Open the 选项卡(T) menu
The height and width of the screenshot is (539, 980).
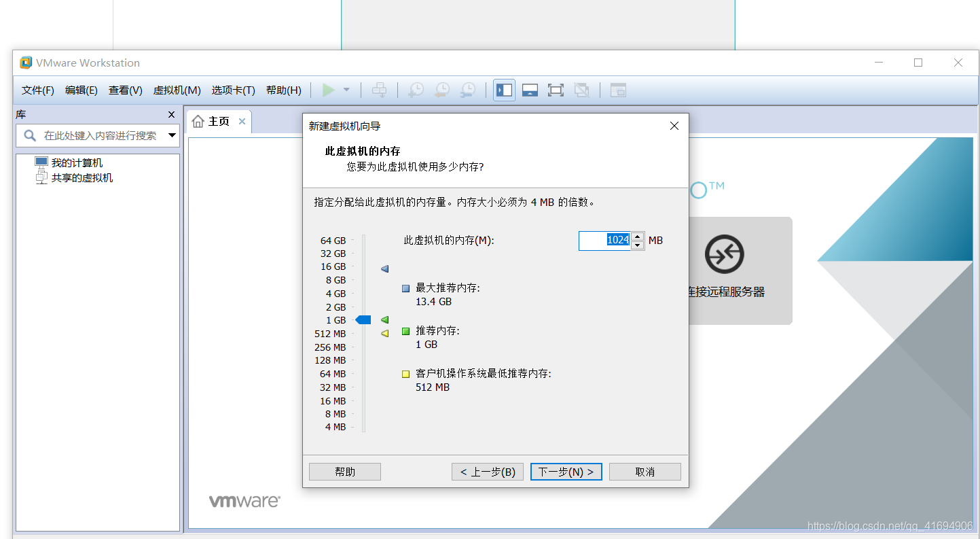[x=233, y=90]
